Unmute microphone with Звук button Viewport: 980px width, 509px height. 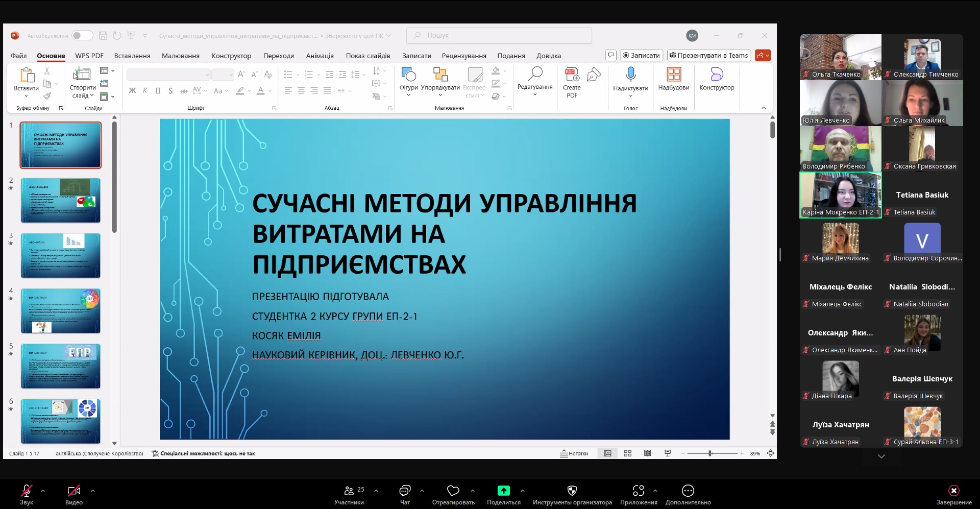coord(27,491)
